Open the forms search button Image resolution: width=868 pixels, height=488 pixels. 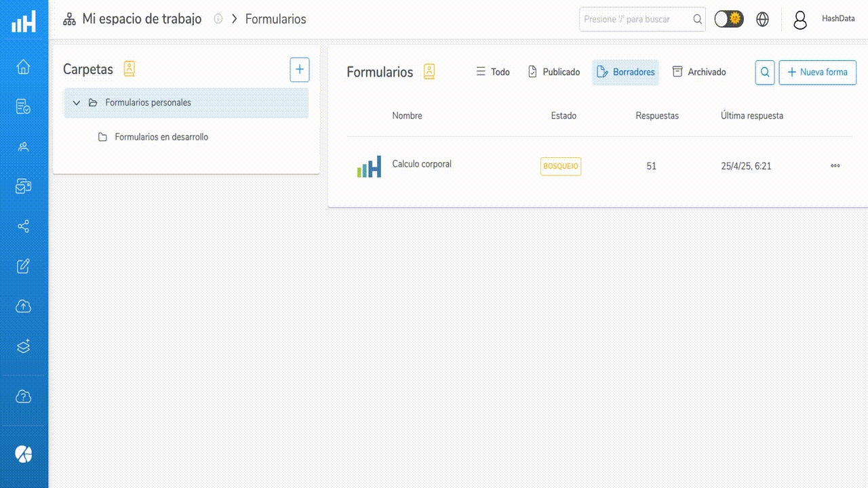pyautogui.click(x=765, y=73)
